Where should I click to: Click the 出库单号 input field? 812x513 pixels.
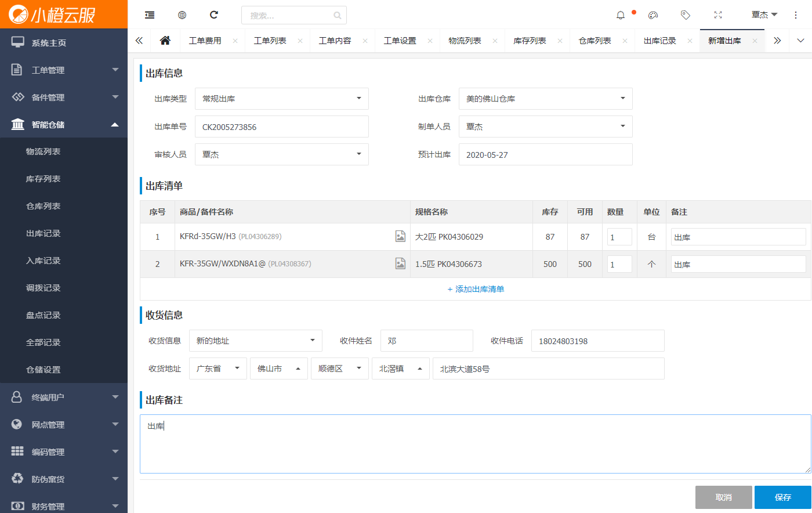tap(282, 127)
